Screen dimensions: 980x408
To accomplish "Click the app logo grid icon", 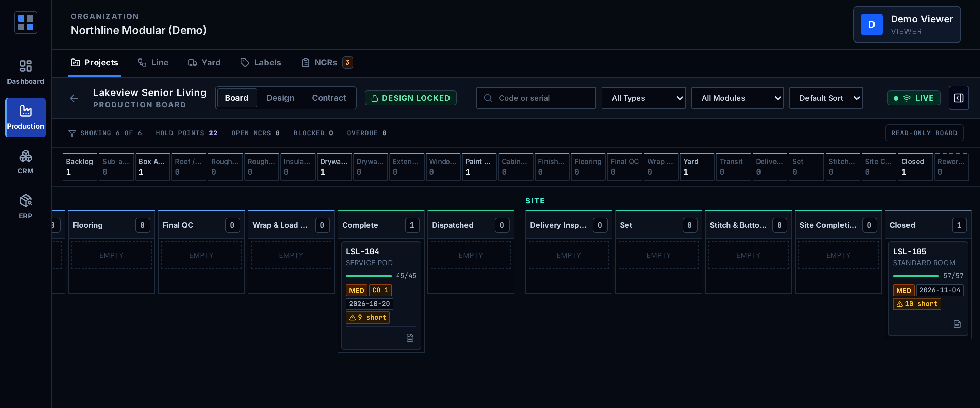I will (x=26, y=22).
